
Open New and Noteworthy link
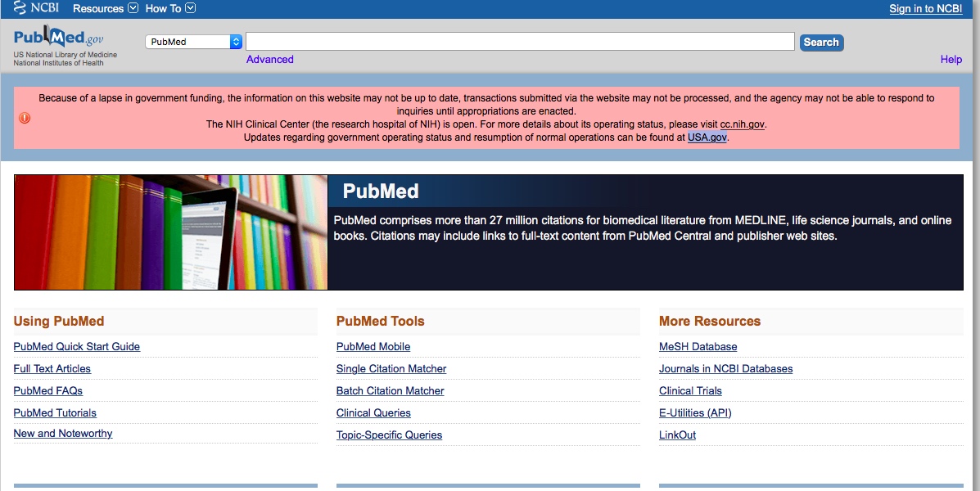pos(63,434)
